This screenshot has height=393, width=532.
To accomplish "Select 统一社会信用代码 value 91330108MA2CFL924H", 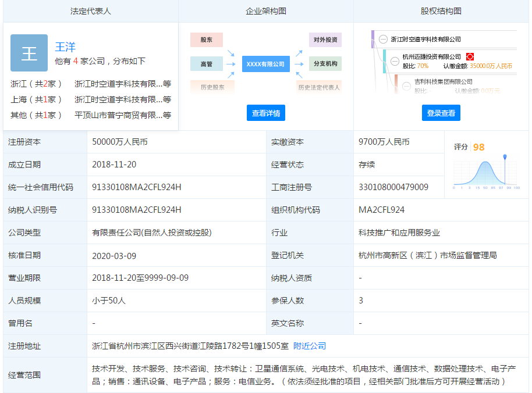I will pyautogui.click(x=136, y=187).
